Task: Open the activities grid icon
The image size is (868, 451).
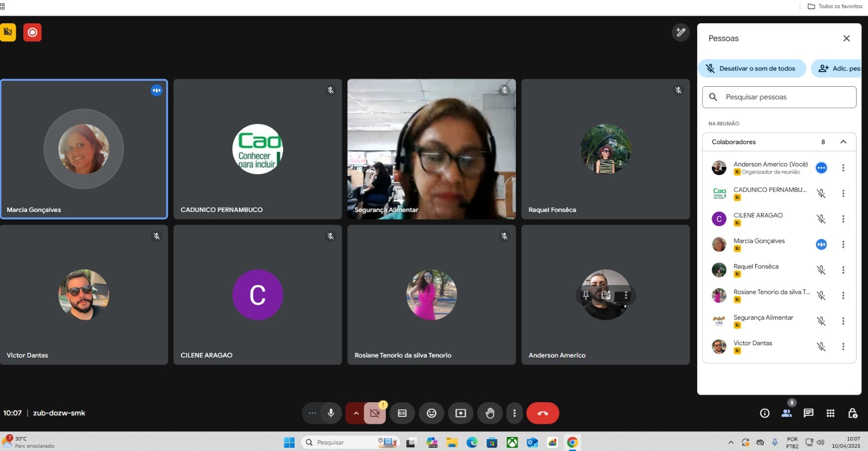Action: click(830, 413)
